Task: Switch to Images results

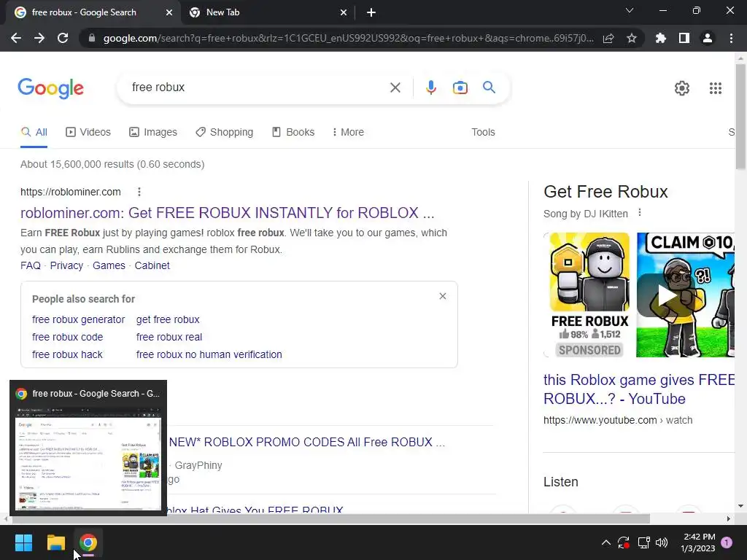Action: click(153, 133)
